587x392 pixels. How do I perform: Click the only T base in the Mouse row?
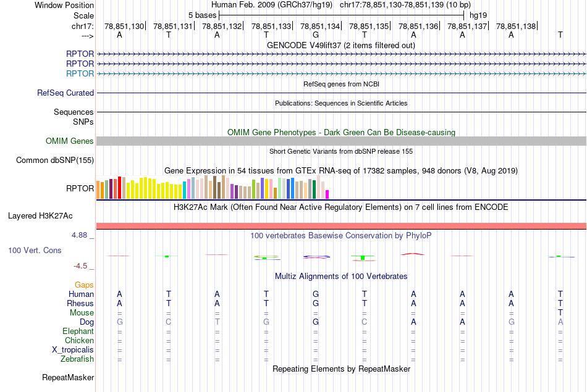[560, 313]
